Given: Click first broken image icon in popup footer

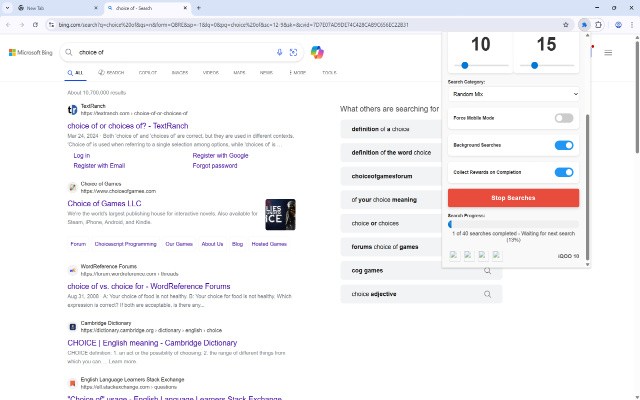Looking at the screenshot, I should (x=454, y=256).
